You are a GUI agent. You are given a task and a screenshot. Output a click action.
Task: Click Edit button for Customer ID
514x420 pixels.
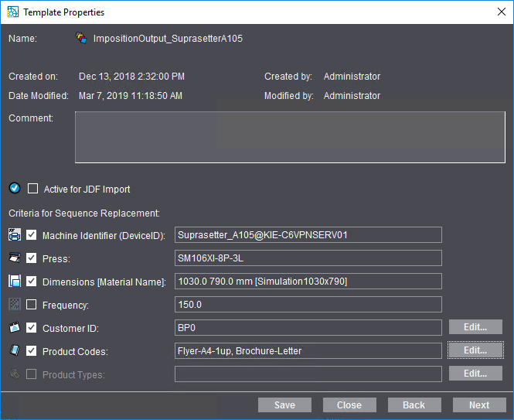coord(475,327)
